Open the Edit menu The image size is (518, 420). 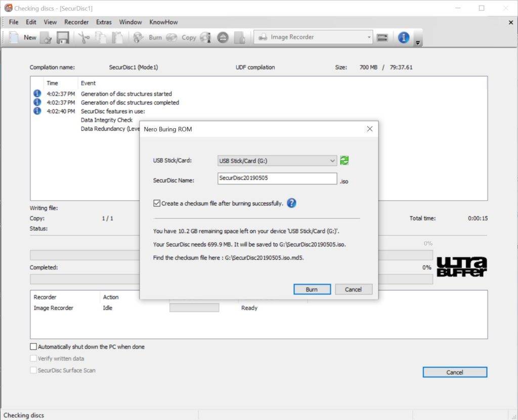[31, 22]
